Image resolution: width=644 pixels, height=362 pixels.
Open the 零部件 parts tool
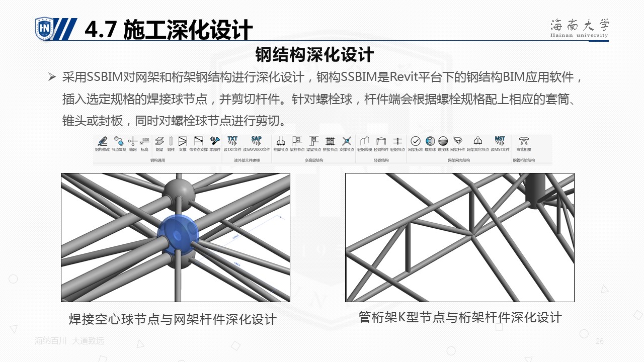coord(215,144)
